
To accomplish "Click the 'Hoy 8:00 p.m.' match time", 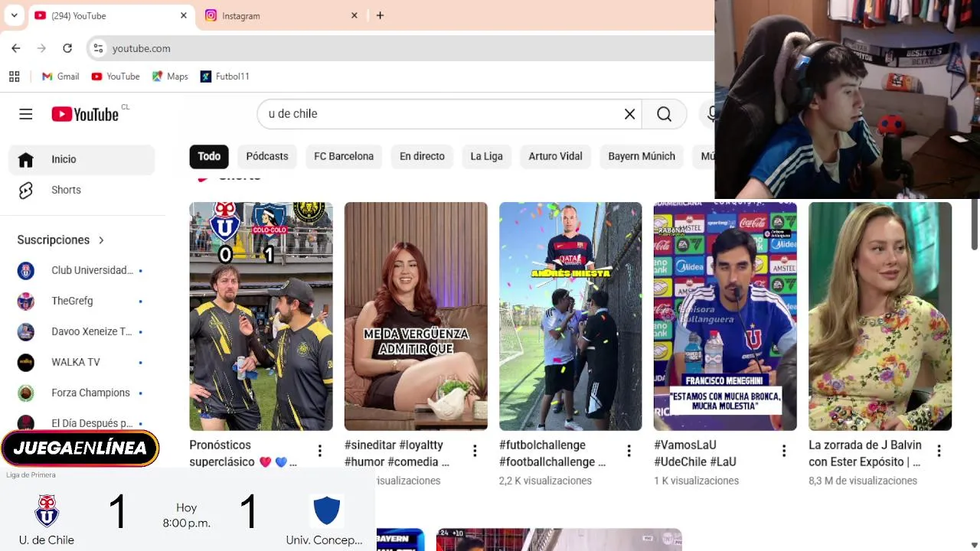I will coord(186,515).
